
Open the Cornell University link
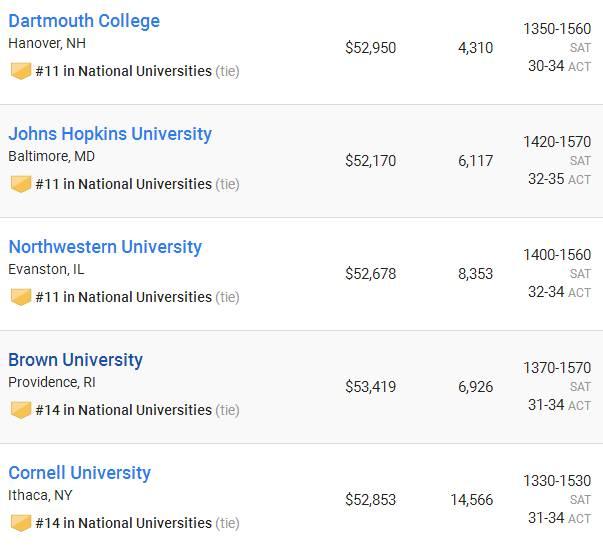click(79, 473)
